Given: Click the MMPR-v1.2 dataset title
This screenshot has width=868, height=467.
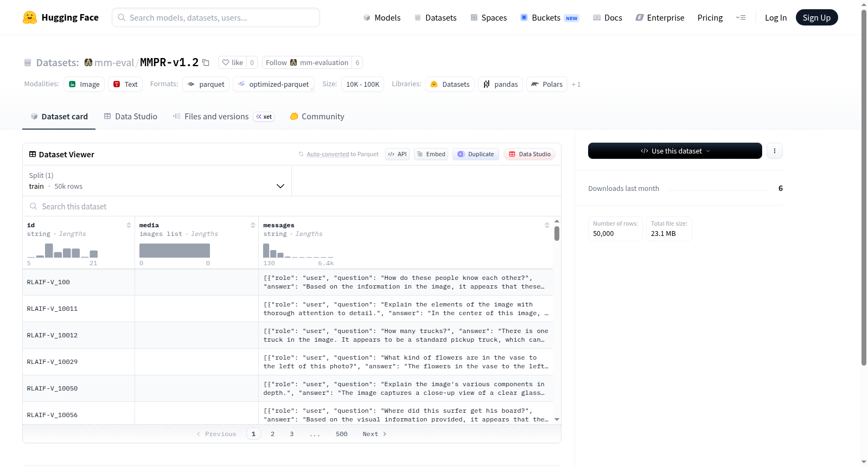Looking at the screenshot, I should (x=169, y=62).
